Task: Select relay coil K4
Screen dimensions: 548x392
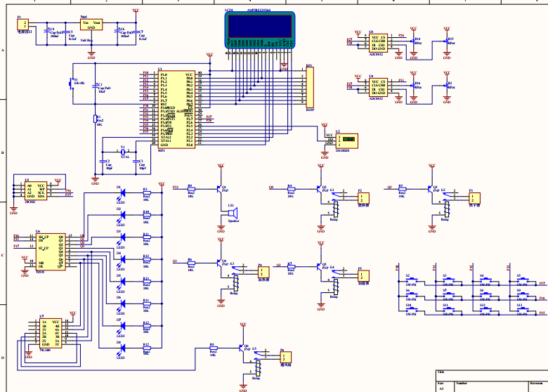Action: pyautogui.click(x=336, y=287)
